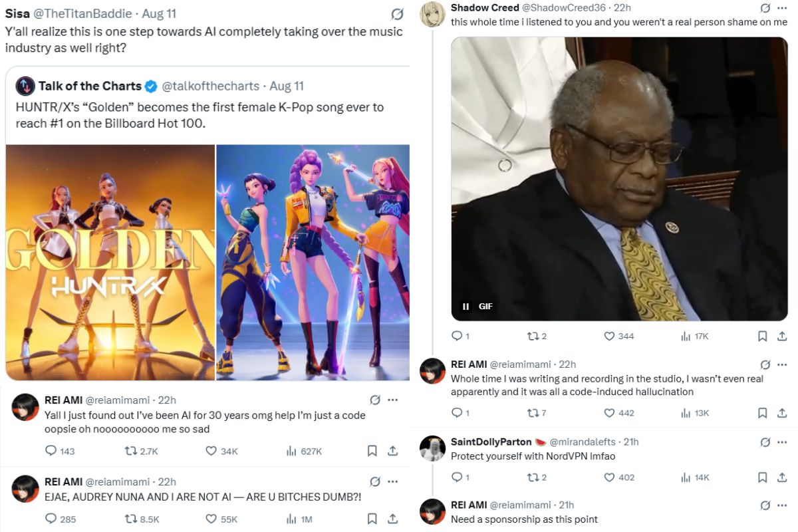Retweet the NordVPN tweet with 2 reposts
This screenshot has height=532, width=798.
tap(532, 477)
